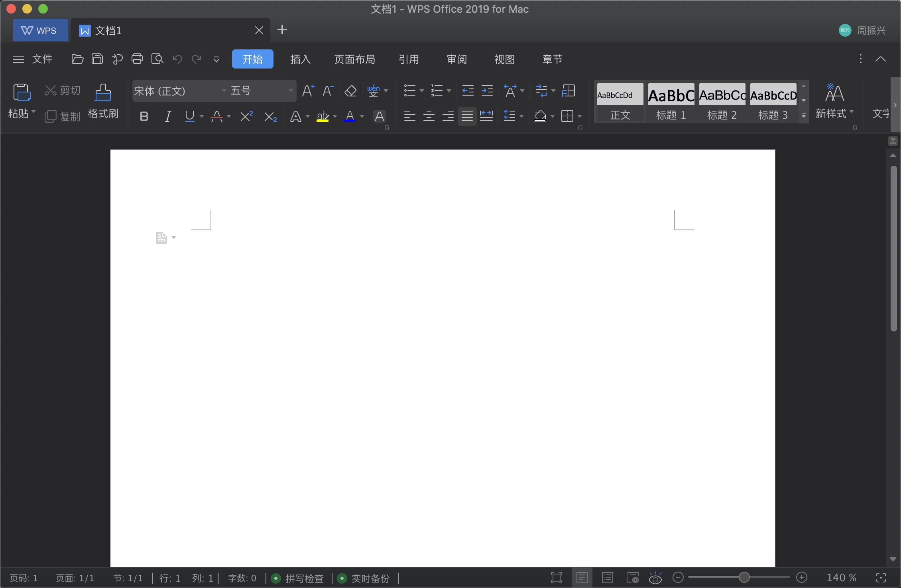Click the show/hide table layout icon
This screenshot has height=588, width=901.
click(x=569, y=91)
